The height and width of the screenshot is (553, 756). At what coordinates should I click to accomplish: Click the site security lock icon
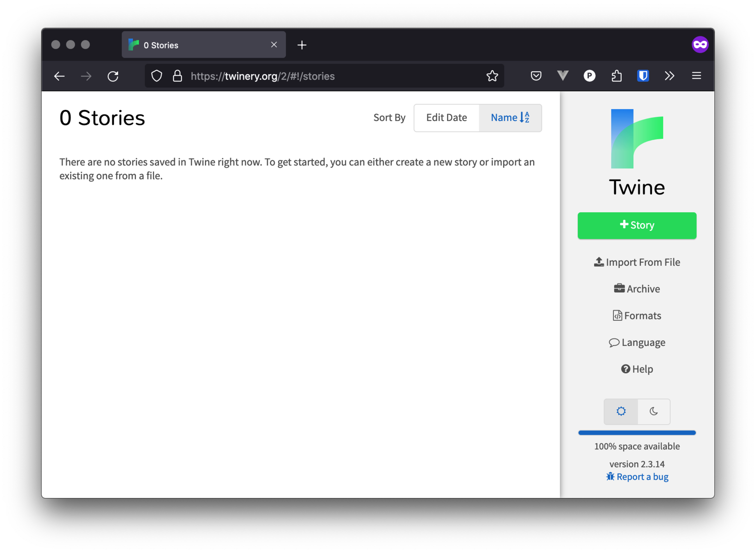177,76
